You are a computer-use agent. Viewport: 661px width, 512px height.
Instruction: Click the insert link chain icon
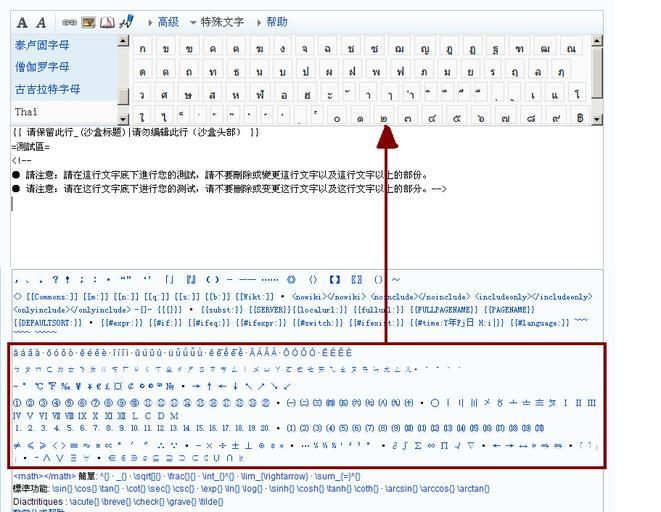click(x=69, y=22)
